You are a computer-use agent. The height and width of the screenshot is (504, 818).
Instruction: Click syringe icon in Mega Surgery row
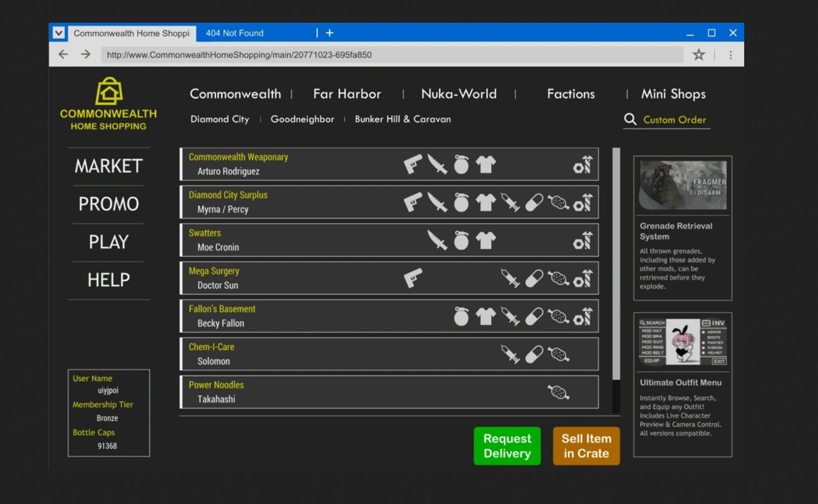point(510,278)
